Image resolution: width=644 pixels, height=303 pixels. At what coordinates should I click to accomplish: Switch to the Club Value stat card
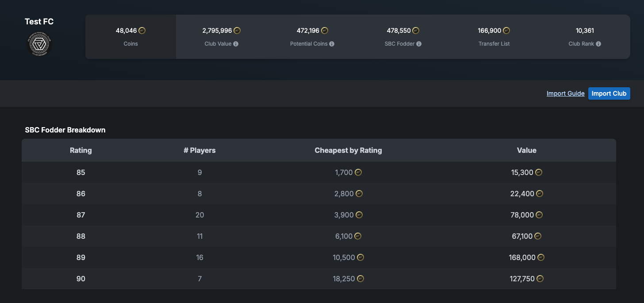coord(221,36)
